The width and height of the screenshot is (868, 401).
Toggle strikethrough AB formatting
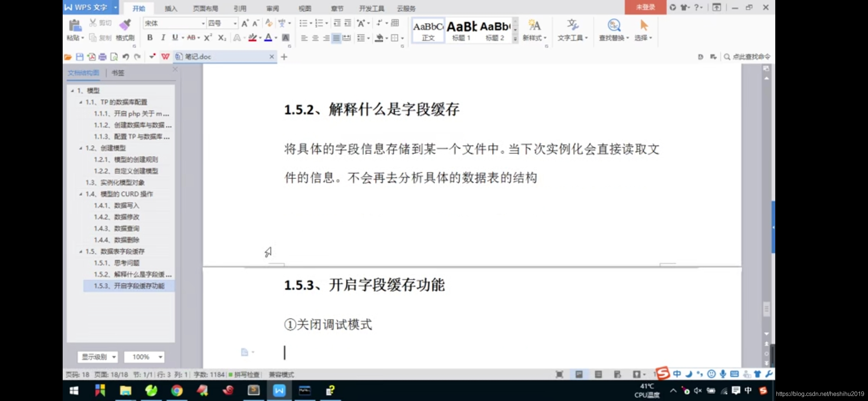191,38
